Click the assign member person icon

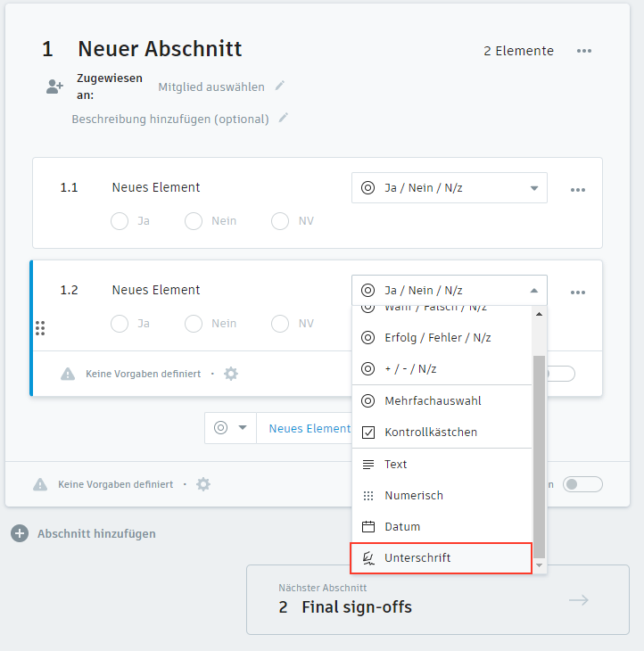coord(55,87)
